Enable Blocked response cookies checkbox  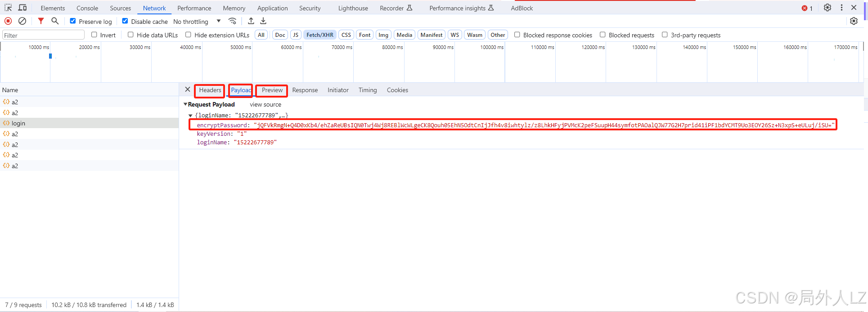(x=517, y=35)
